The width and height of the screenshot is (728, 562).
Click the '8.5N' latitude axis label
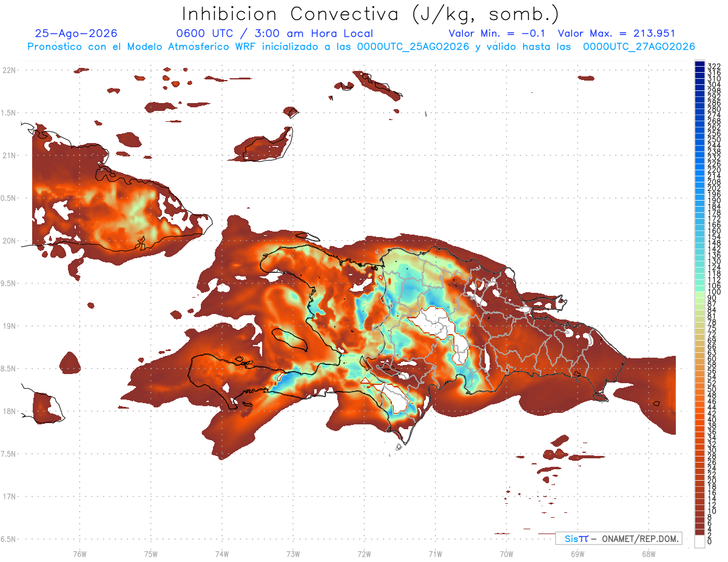(x=9, y=369)
